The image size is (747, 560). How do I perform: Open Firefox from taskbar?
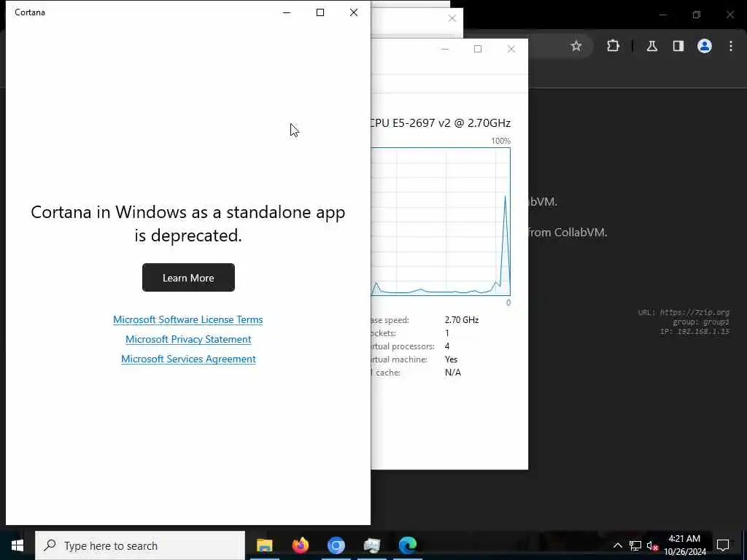point(301,545)
